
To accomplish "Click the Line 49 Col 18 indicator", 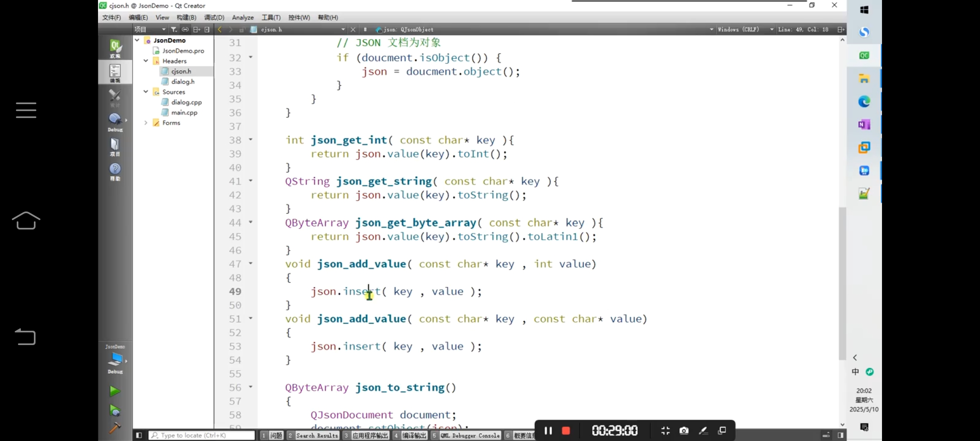I will 803,29.
